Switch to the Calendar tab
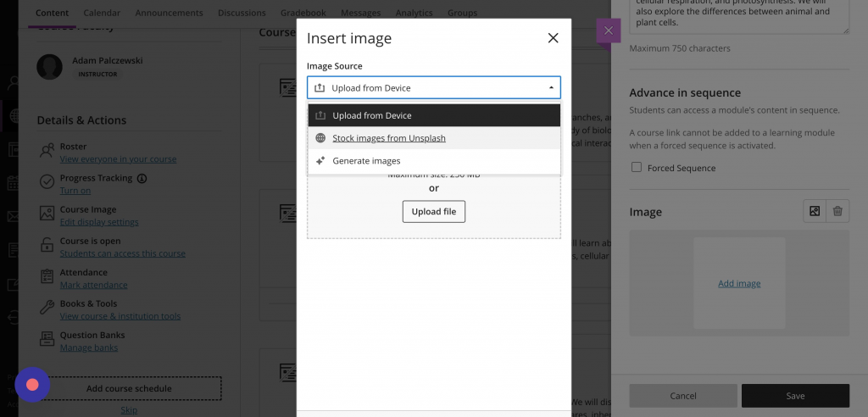The height and width of the screenshot is (417, 868). pyautogui.click(x=102, y=13)
